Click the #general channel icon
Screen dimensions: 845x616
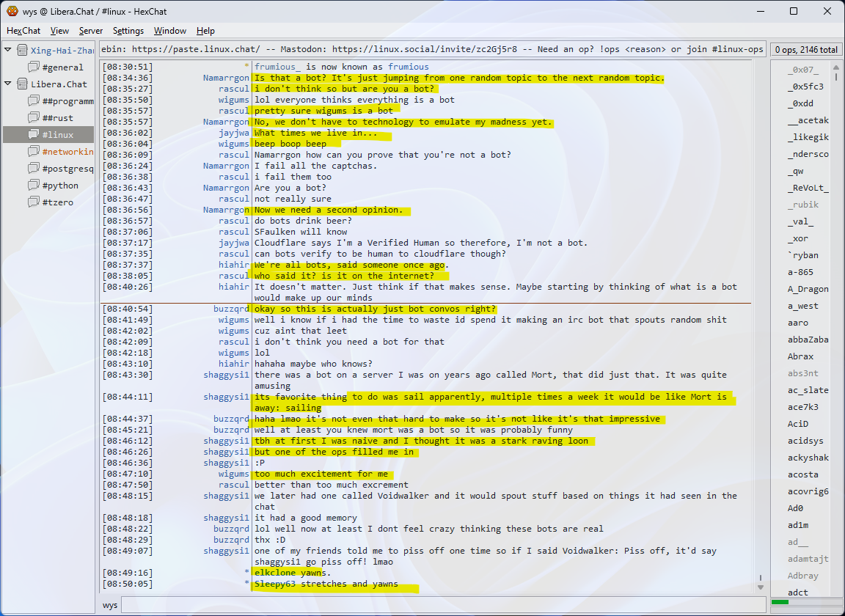pos(34,67)
